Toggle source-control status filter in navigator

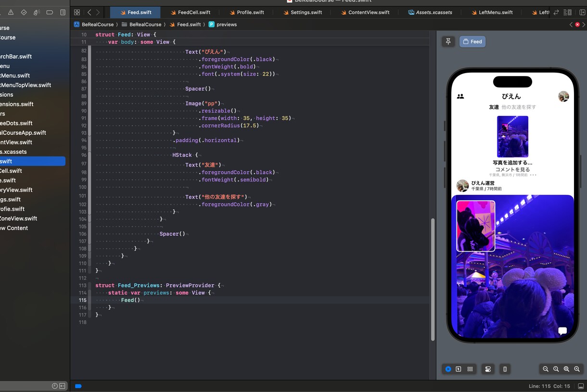61,386
